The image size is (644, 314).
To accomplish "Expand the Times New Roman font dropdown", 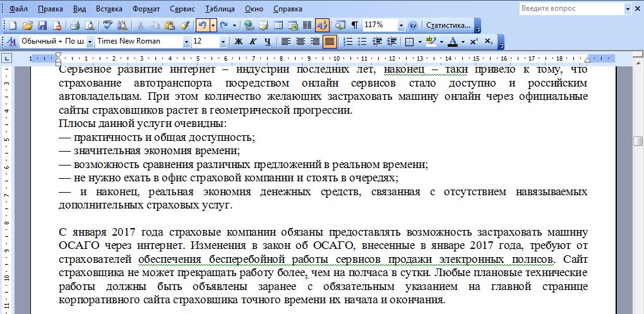I will pos(186,42).
